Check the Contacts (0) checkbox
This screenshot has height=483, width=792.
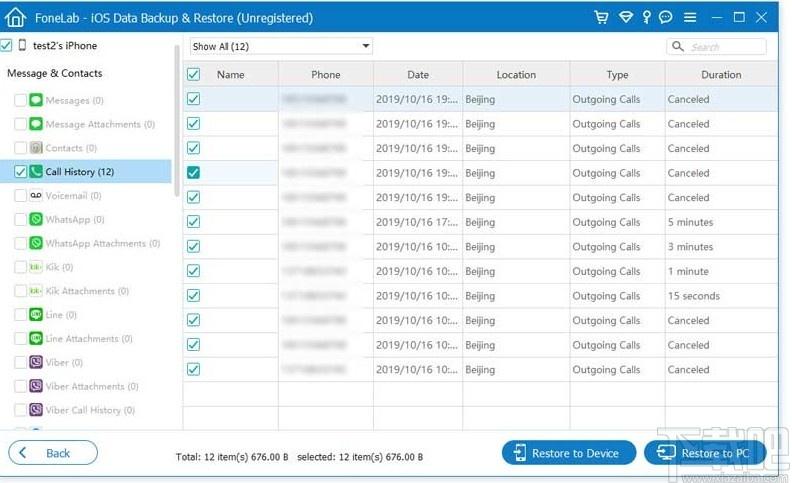pos(20,148)
